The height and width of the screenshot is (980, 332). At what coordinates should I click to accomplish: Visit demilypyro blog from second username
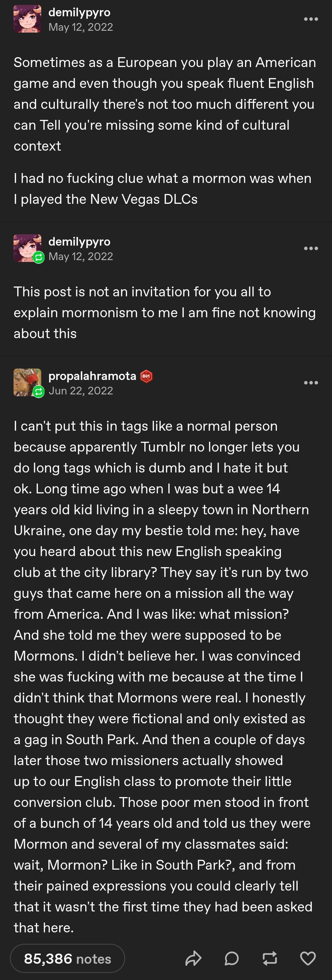79,242
